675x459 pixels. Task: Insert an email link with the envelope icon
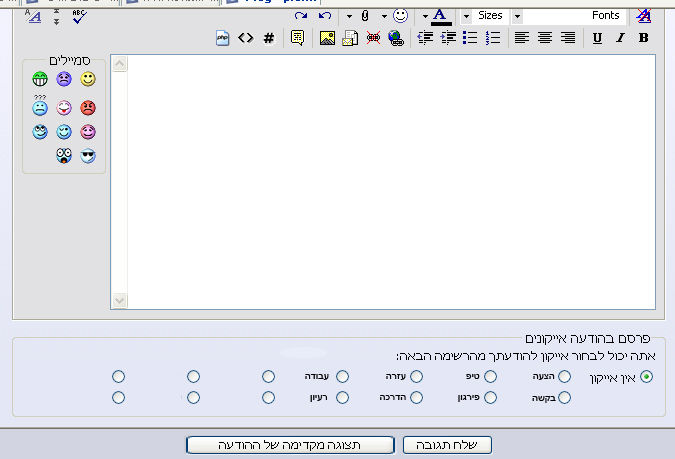[350, 38]
